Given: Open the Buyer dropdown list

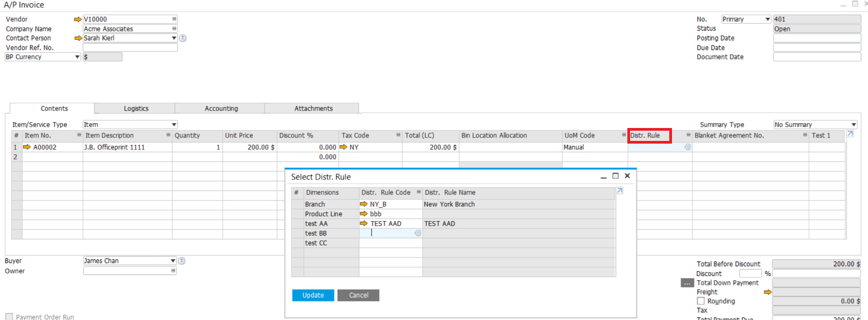Looking at the screenshot, I should click(173, 261).
